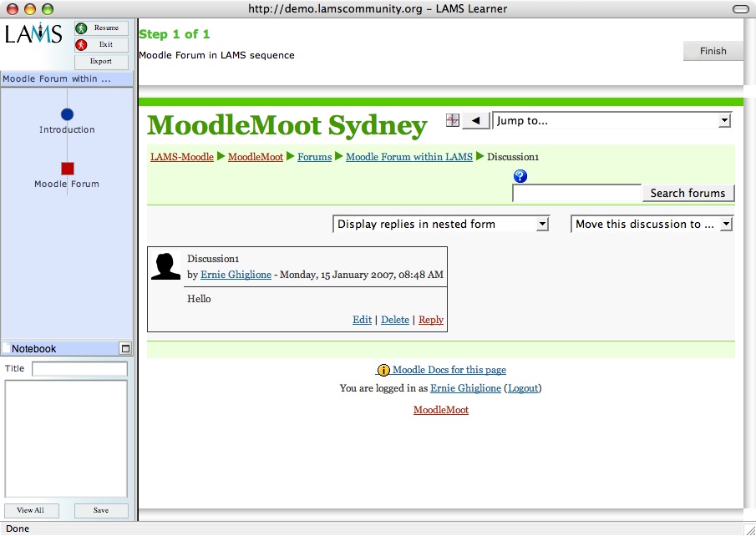Open Moodle Forum within LAMS breadcrumb link
Viewport: 756px width, 536px height.
408,157
